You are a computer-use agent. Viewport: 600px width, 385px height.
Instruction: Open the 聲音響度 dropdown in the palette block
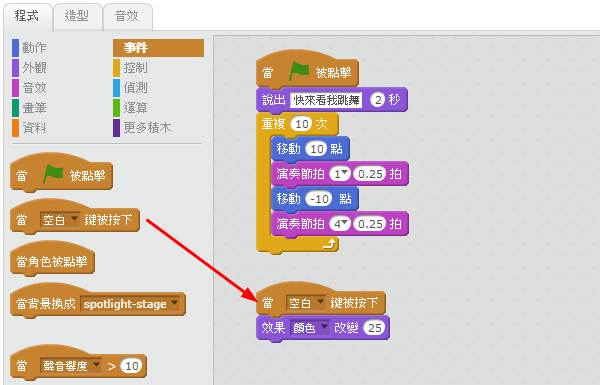pyautogui.click(x=71, y=366)
